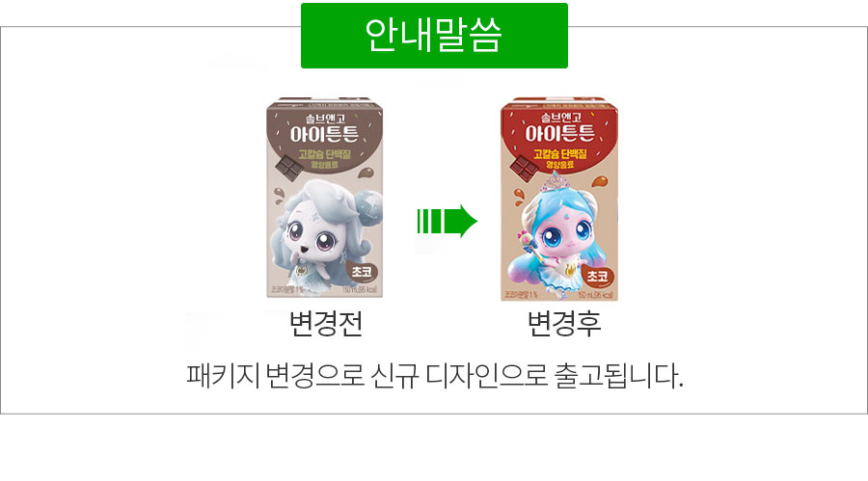Select the old gray package image
Viewport: 868px width, 481px height.
pyautogui.click(x=324, y=199)
